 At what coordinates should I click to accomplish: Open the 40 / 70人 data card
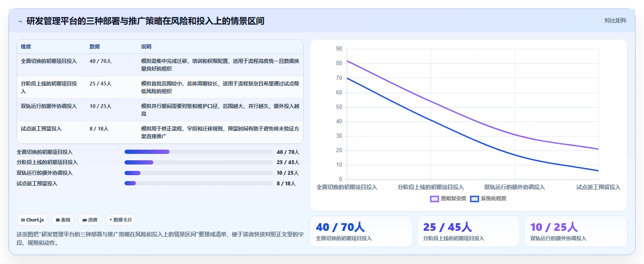click(x=361, y=231)
